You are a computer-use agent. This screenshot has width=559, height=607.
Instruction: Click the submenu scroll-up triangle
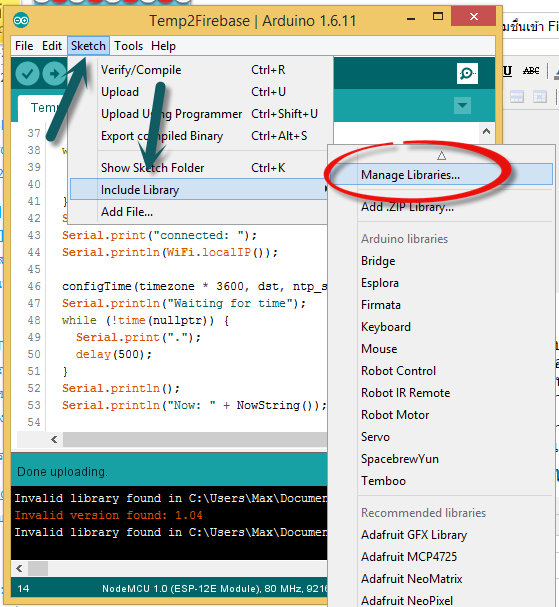442,156
